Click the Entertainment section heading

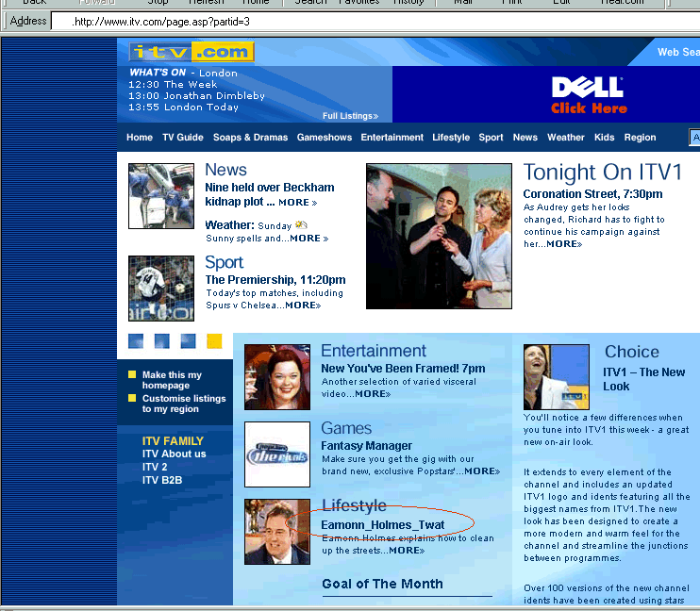374,351
